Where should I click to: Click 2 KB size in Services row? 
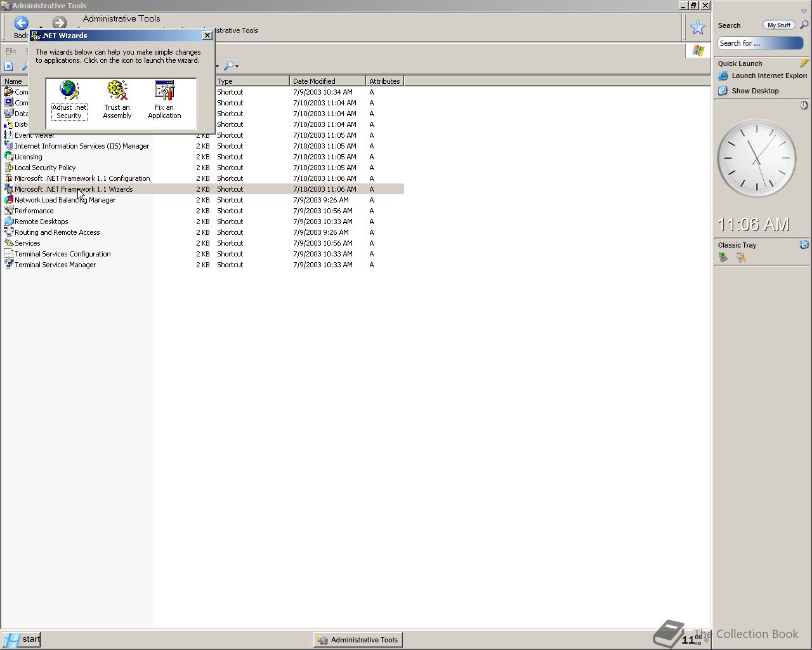click(203, 243)
